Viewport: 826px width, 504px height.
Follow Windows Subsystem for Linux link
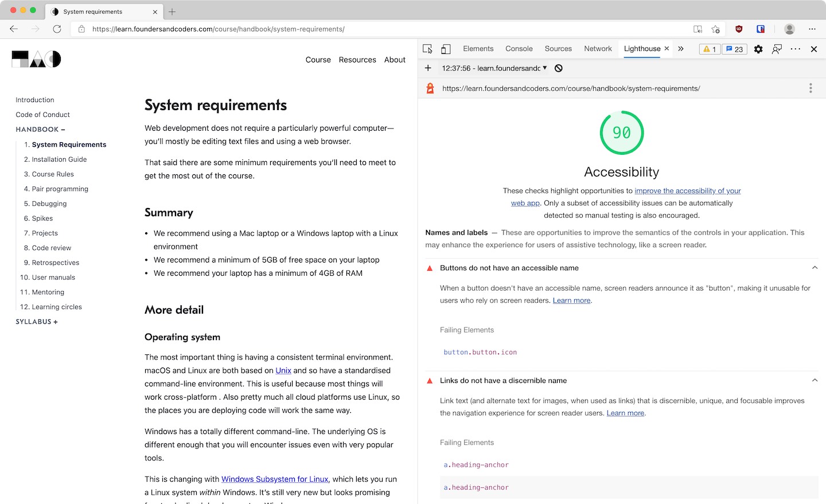(275, 479)
